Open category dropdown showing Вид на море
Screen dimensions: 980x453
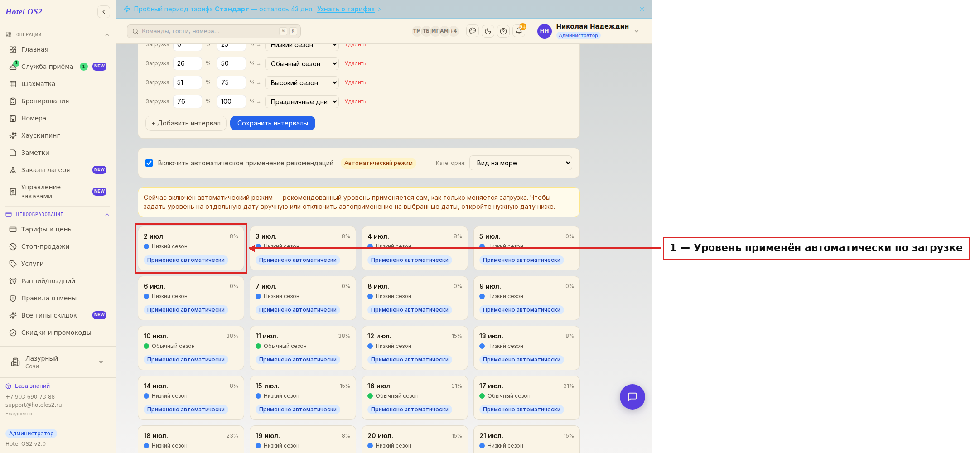[521, 163]
